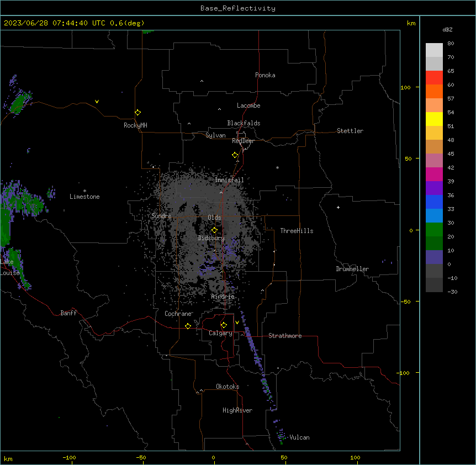
Task: Click the km unit label at bottom left
Action: point(8,458)
